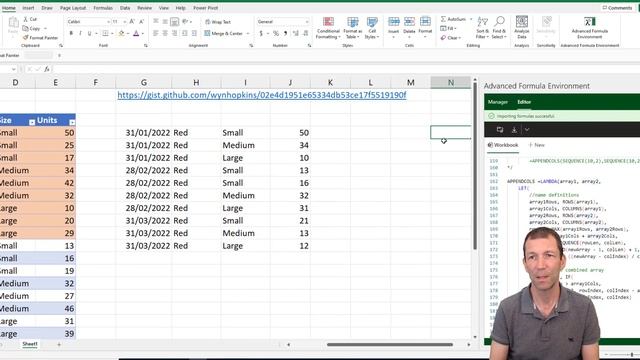Click the Comma Style icon

point(285,33)
